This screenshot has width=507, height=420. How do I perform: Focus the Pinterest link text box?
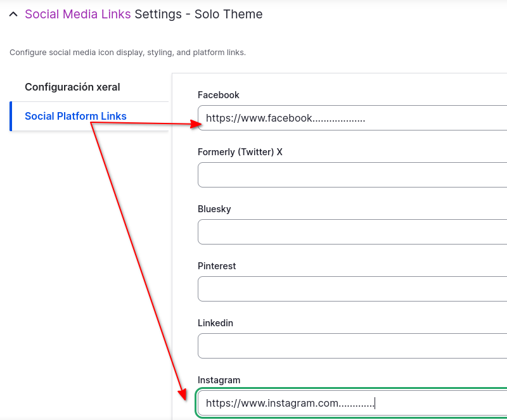tap(352, 289)
